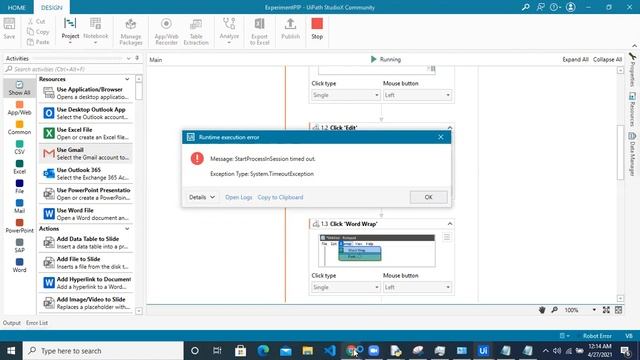The width and height of the screenshot is (640, 360).
Task: Filter activities by Word
Action: [19, 265]
